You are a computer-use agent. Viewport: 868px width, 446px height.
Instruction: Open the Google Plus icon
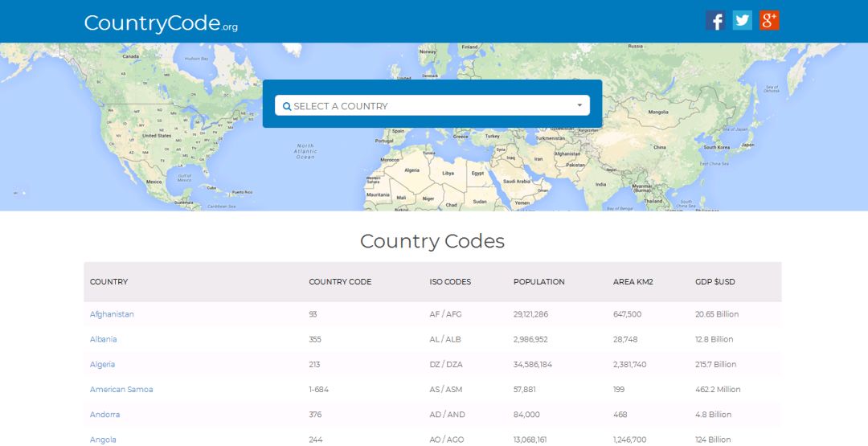[x=769, y=21]
